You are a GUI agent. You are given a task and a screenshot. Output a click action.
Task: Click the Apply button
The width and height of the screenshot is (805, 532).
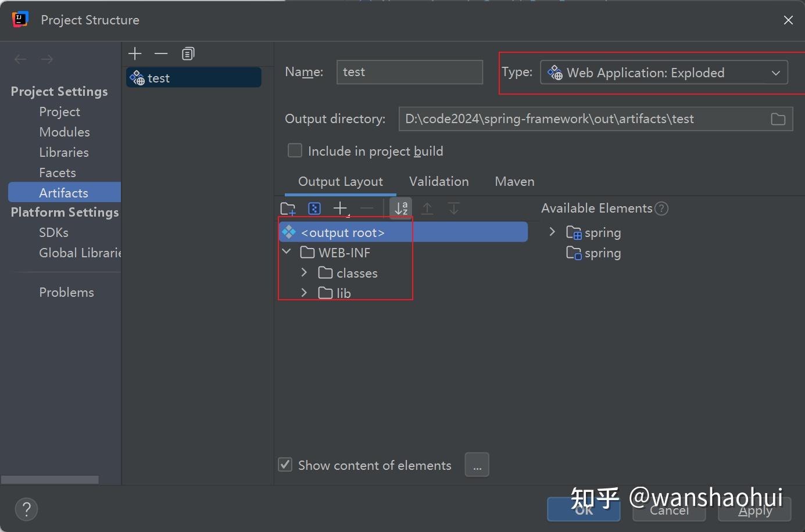tap(754, 510)
